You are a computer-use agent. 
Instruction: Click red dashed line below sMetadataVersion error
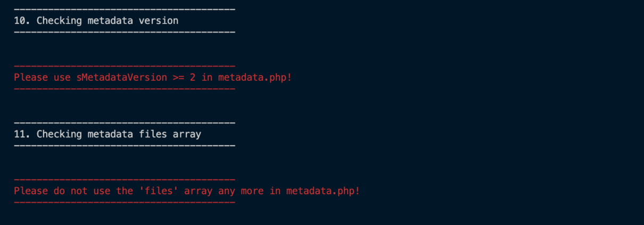(125, 88)
